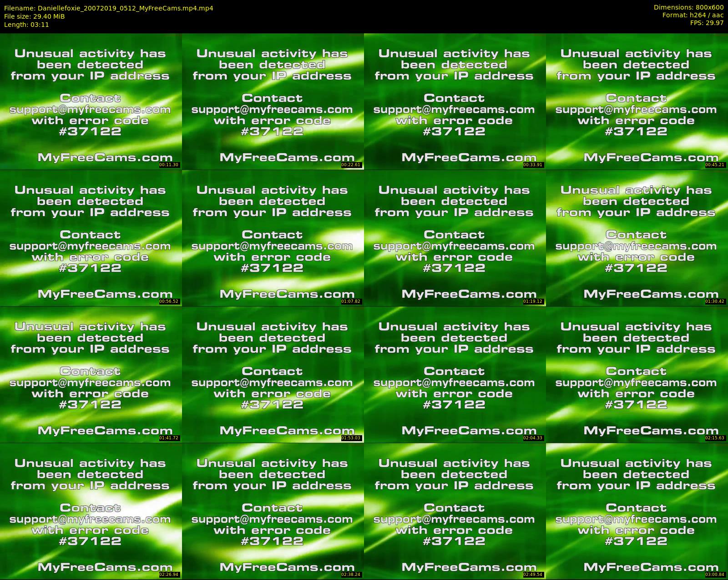Click the frame thumbnail stamped 02:04.33
Image resolution: width=728 pixels, height=580 pixels.
pos(455,375)
